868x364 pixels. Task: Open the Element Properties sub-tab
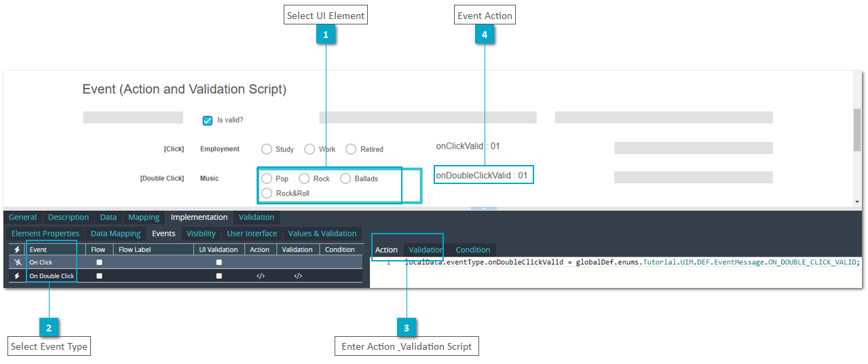coord(45,234)
